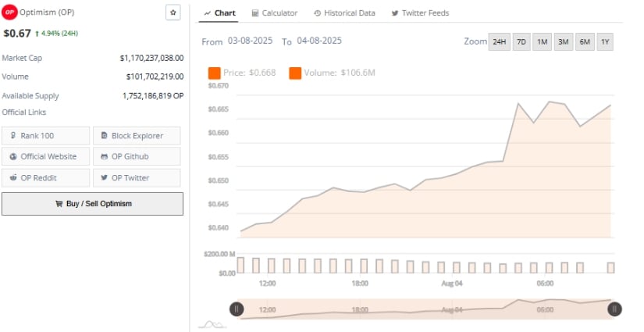Click the globe icon beside Official Website
Viewport: 644px width, 332px height.
pyautogui.click(x=13, y=156)
